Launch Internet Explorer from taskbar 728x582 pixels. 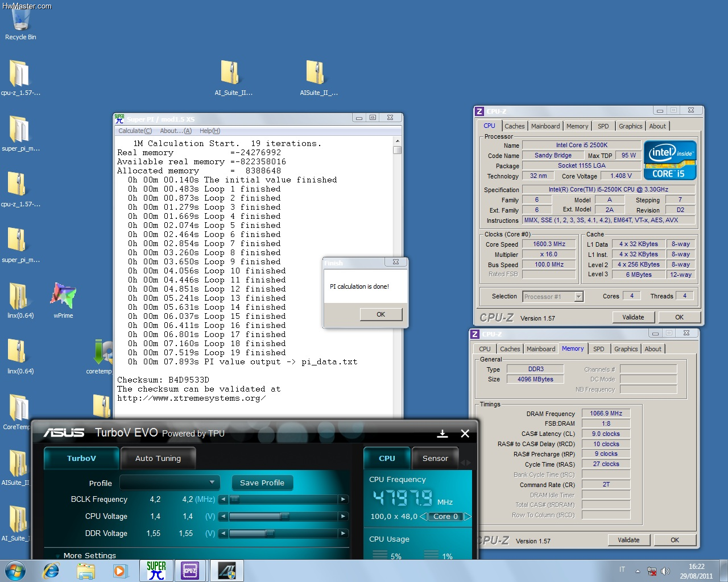pos(51,571)
